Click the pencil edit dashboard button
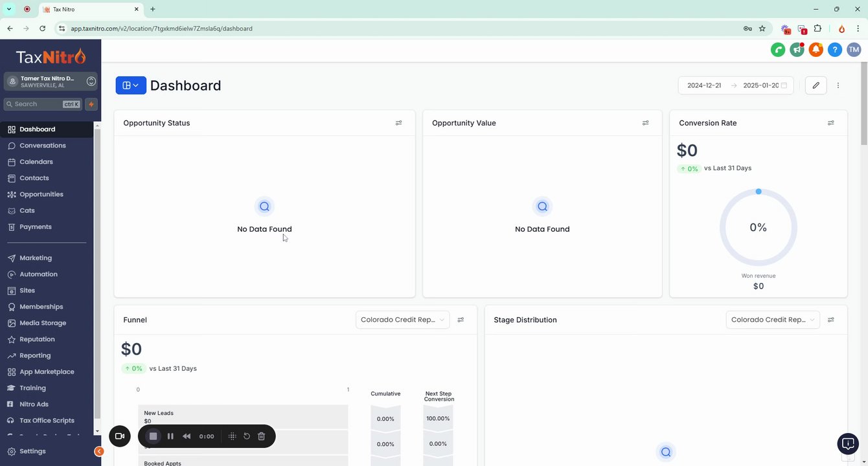 (816, 85)
